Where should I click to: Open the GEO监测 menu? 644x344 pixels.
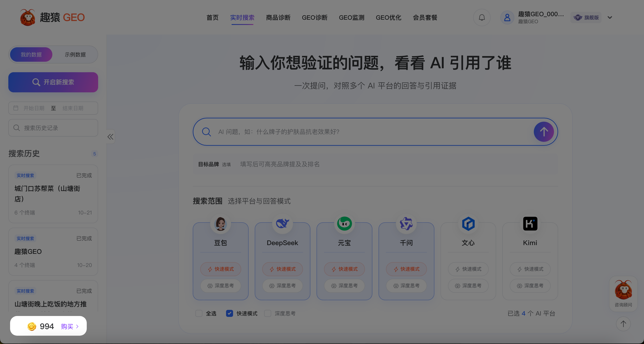[x=352, y=18]
